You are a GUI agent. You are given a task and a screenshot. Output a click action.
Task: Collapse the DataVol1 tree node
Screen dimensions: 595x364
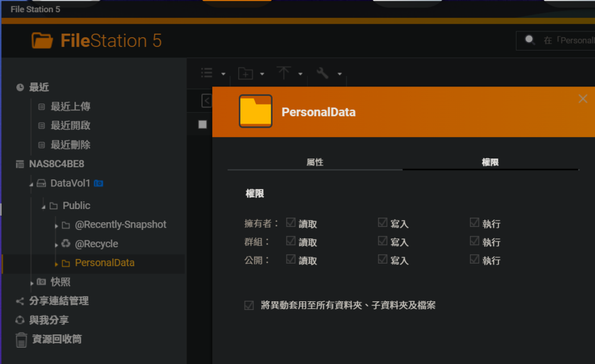[31, 184]
